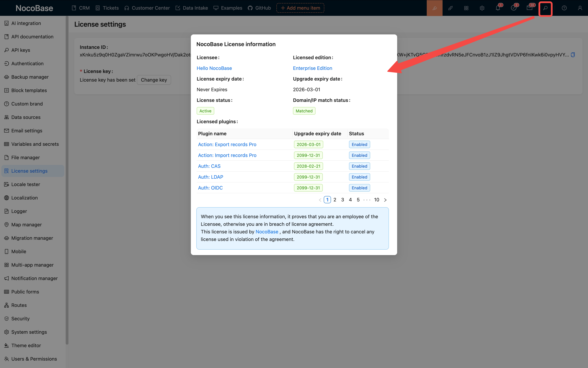Screen dimensions: 588x368
Task: Follow the Hello NocoBase licensee link
Action: point(214,68)
